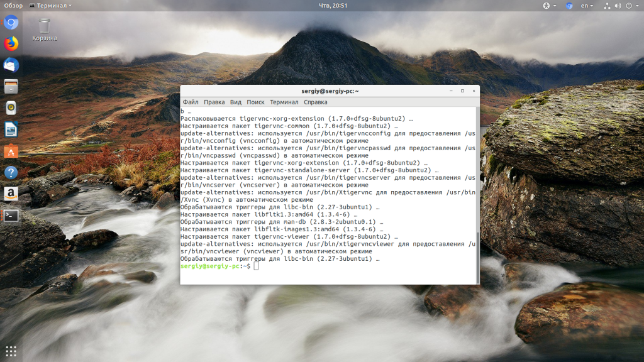Expand the en keyboard layout selector
Screen dimensions: 644x362
tap(586, 6)
